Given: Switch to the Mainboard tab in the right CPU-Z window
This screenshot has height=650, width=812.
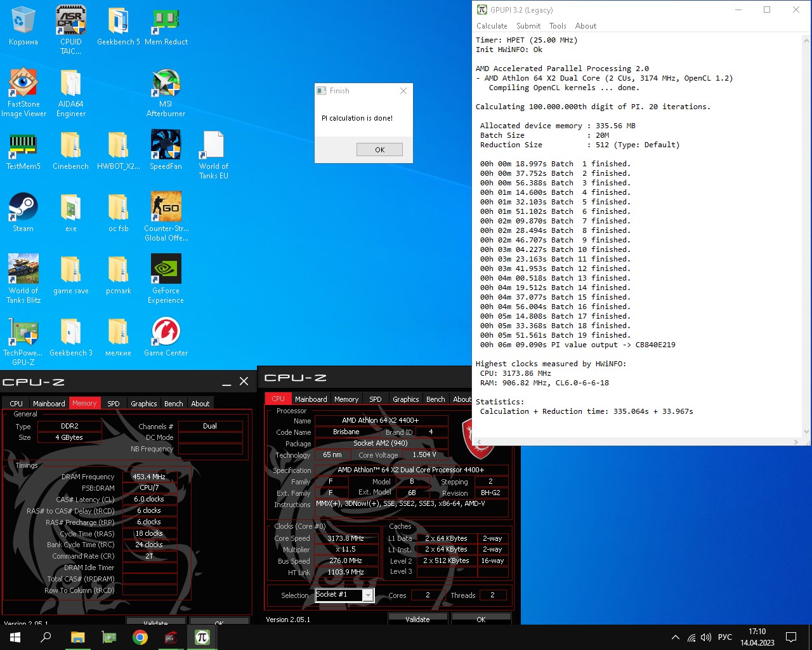Looking at the screenshot, I should [311, 399].
